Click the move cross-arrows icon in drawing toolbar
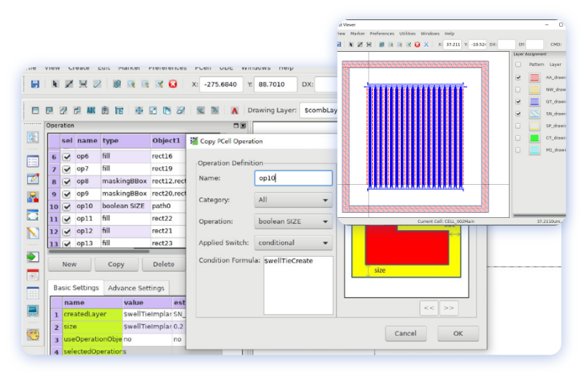588x379 pixels. click(139, 111)
